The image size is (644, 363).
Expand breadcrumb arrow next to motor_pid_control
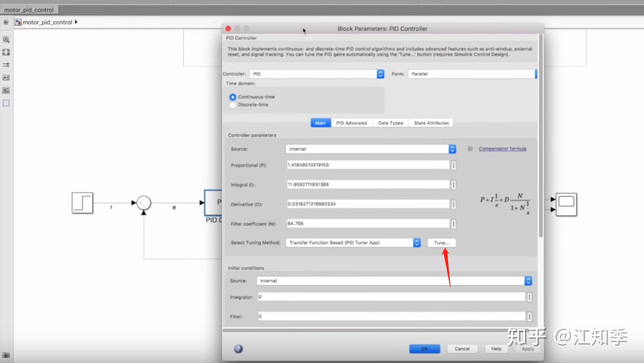(76, 22)
